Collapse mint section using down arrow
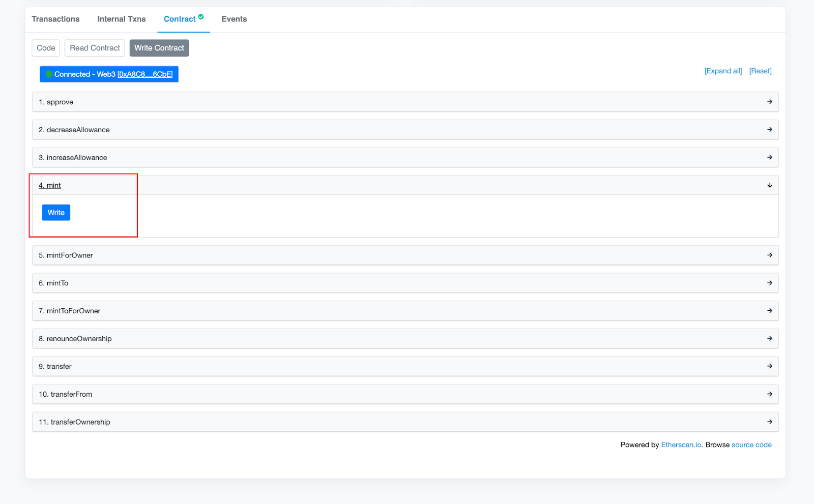 pyautogui.click(x=769, y=185)
